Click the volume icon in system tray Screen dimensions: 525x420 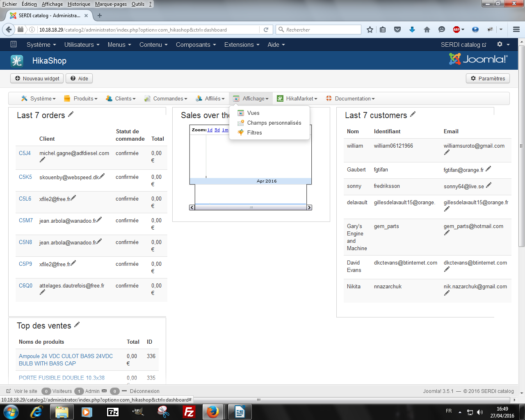click(480, 412)
